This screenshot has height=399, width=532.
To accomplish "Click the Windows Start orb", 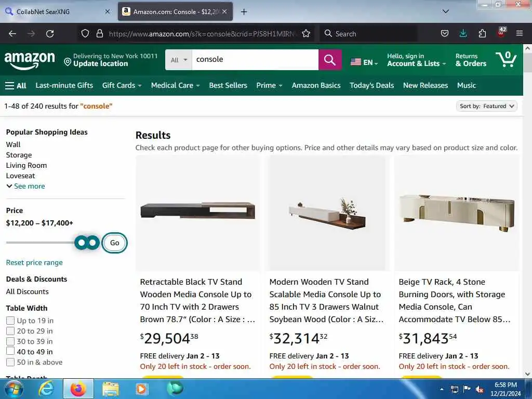I will coord(14,389).
